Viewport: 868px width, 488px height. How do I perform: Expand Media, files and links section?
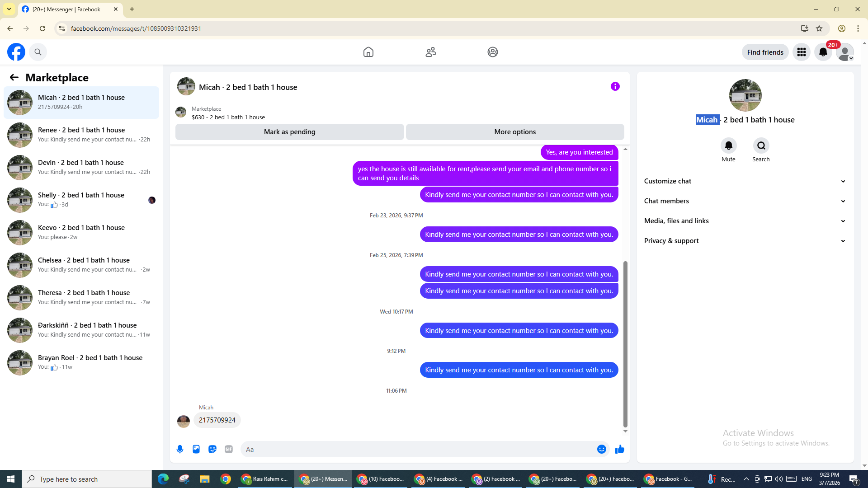click(745, 221)
